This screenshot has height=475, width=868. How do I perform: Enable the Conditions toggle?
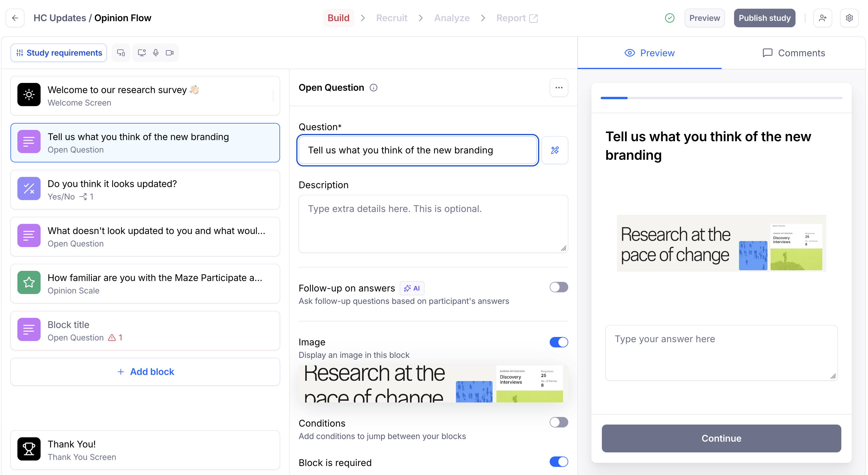tap(559, 422)
